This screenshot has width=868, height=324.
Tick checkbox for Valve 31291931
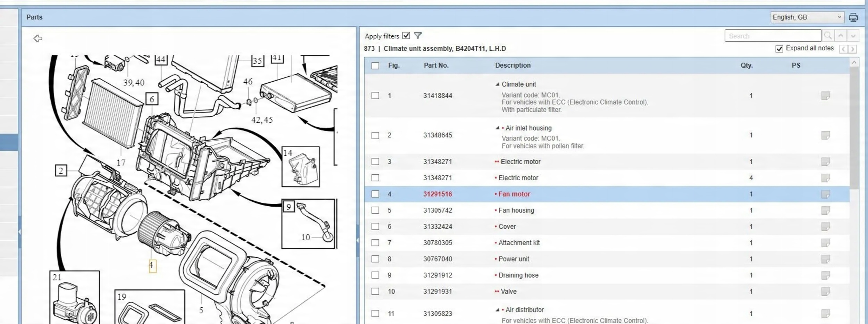click(375, 291)
